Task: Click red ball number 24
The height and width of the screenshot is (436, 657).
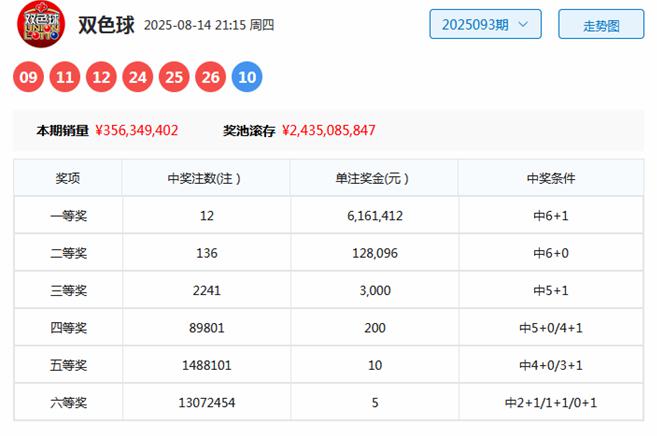Action: click(x=138, y=76)
